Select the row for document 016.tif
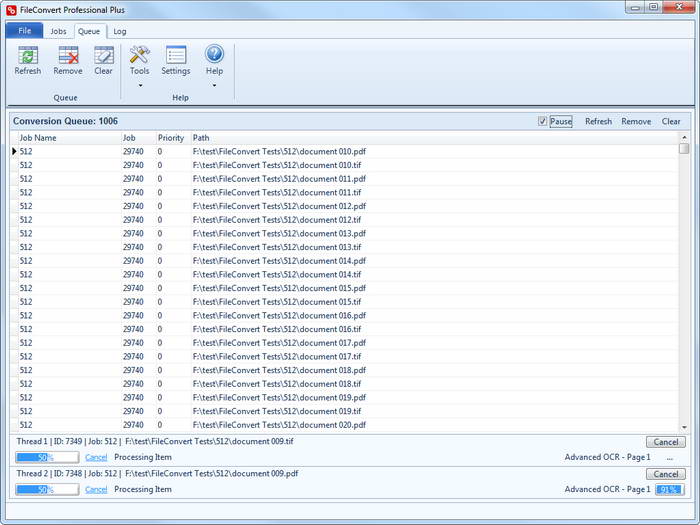 click(344, 329)
